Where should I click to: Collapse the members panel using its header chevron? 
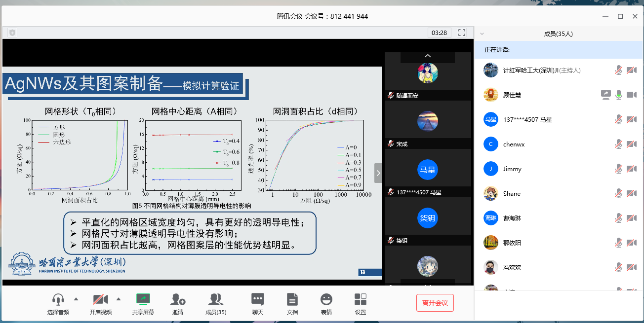pos(482,34)
